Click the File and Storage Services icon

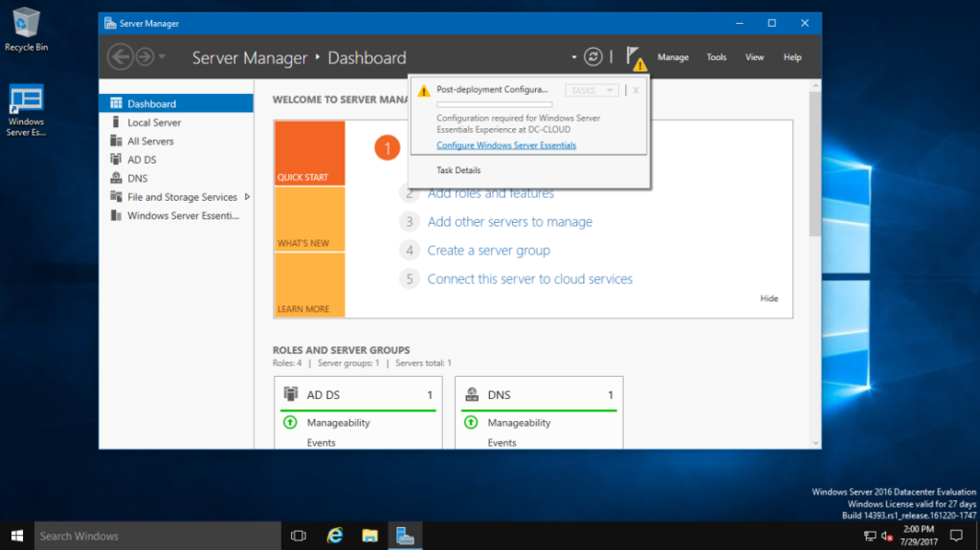(x=116, y=197)
